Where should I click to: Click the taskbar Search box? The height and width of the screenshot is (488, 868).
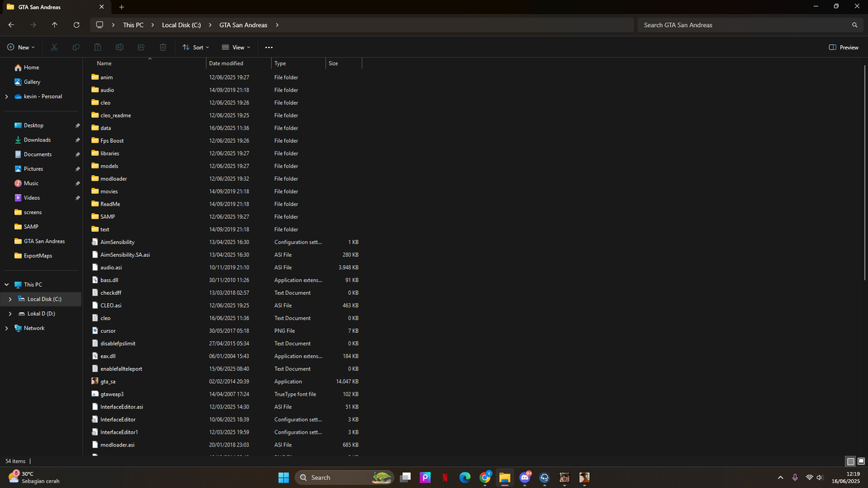[x=345, y=477]
